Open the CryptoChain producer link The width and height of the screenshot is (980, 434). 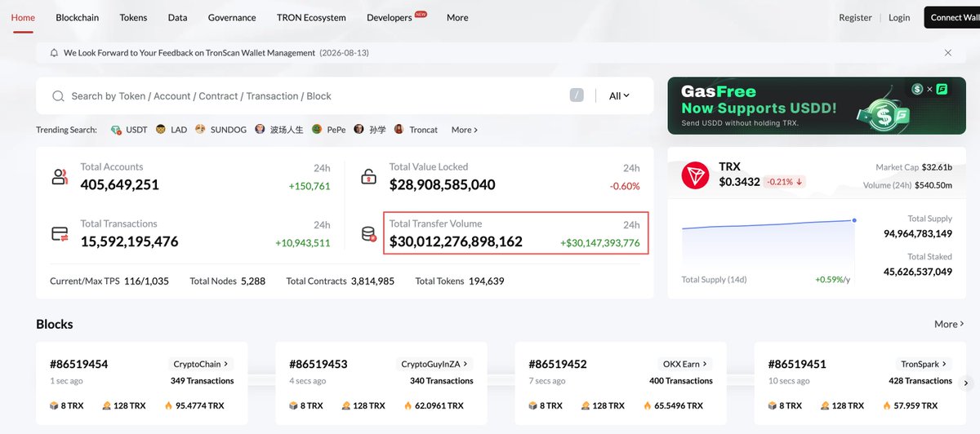tap(201, 364)
